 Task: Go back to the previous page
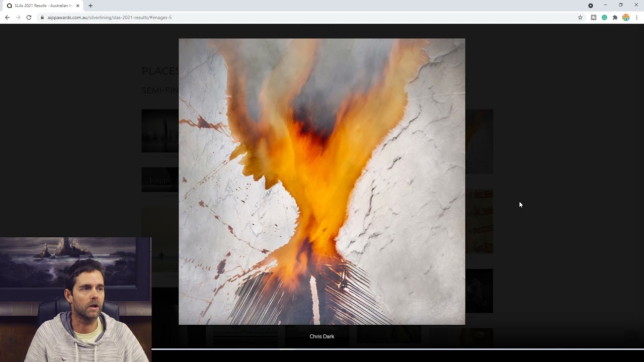click(7, 17)
